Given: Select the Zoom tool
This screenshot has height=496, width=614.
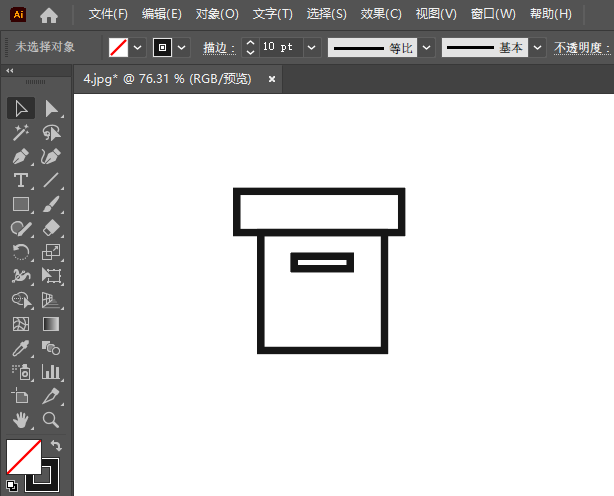Looking at the screenshot, I should coord(51,420).
